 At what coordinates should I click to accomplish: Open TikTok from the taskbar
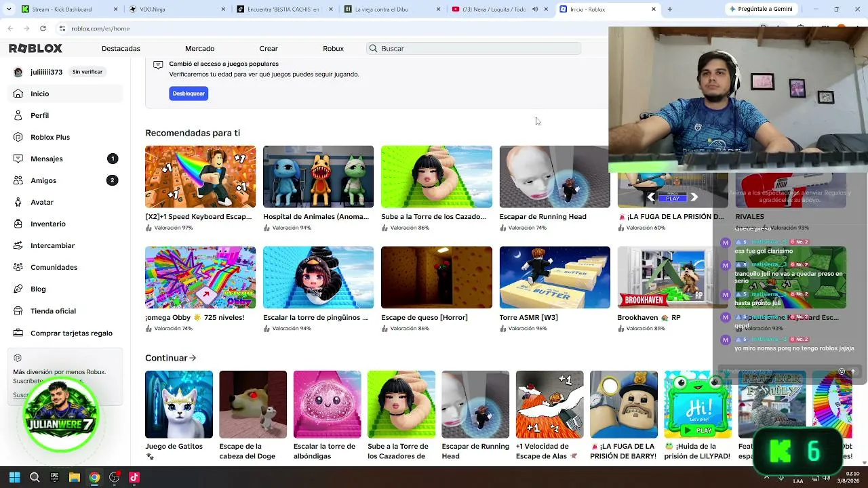point(134,477)
